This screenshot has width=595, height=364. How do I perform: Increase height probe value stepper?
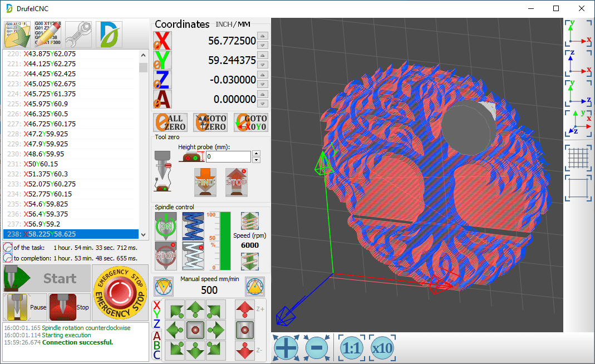(x=257, y=154)
